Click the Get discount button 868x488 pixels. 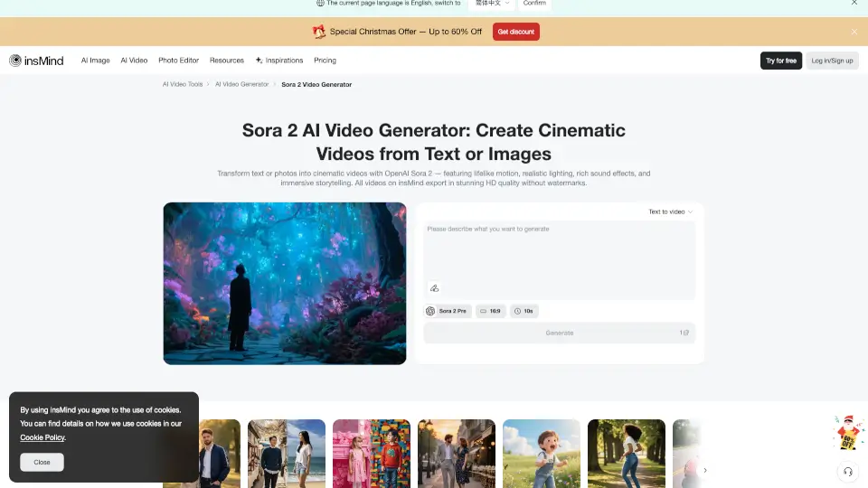516,32
